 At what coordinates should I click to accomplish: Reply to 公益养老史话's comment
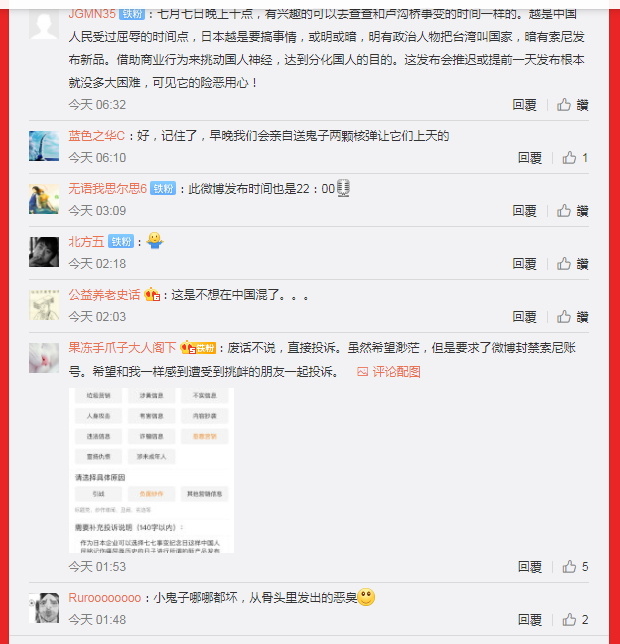pyautogui.click(x=524, y=317)
